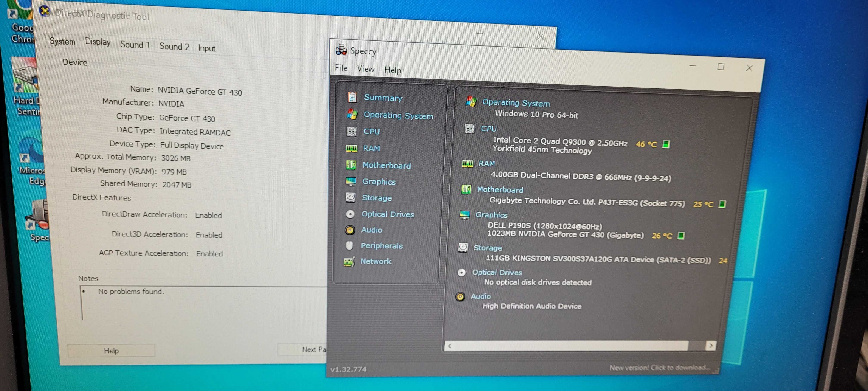868x391 pixels.
Task: Select the Audio speaker icon in sidebar
Action: click(350, 230)
